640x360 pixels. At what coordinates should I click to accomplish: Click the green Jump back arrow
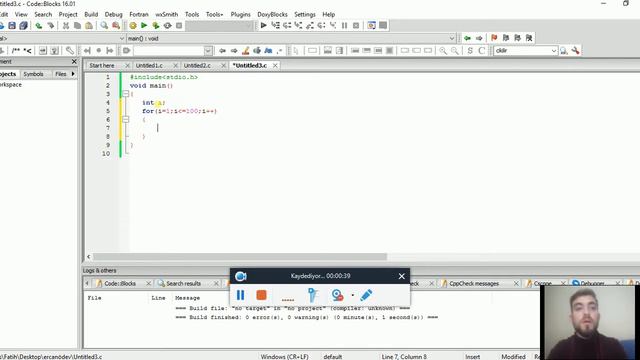[x=467, y=38]
